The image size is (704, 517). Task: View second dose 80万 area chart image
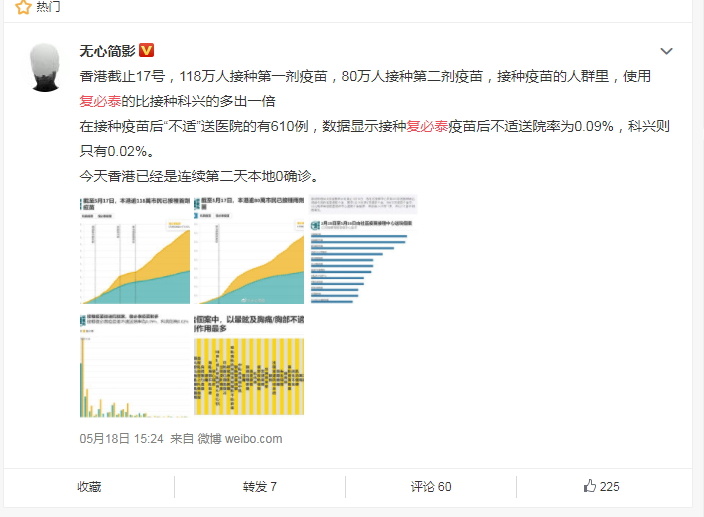[249, 249]
